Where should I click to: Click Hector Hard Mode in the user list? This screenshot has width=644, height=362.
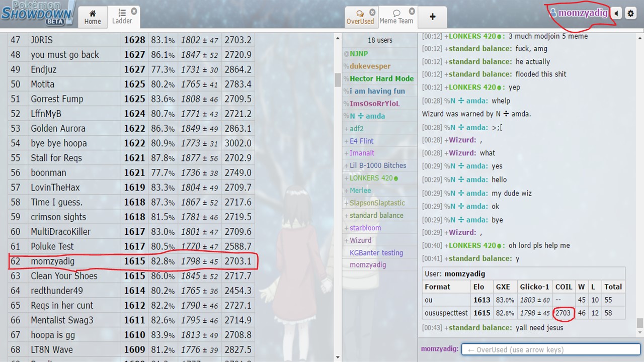click(x=381, y=78)
